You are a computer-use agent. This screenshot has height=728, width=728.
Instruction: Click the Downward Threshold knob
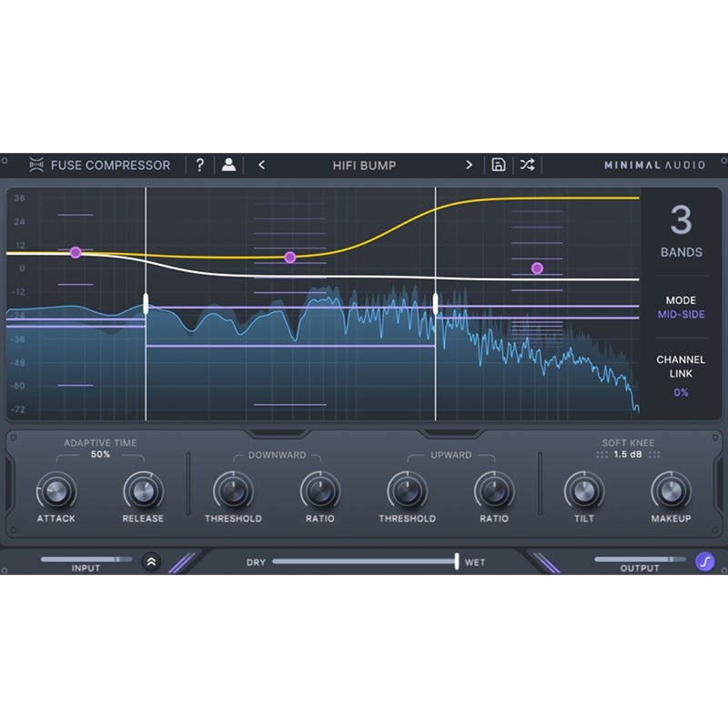pos(233,491)
